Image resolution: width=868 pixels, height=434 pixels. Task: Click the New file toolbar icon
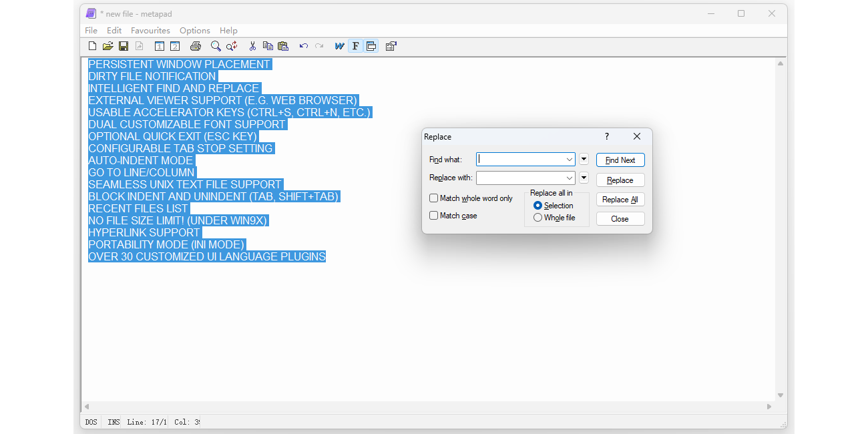tap(93, 46)
